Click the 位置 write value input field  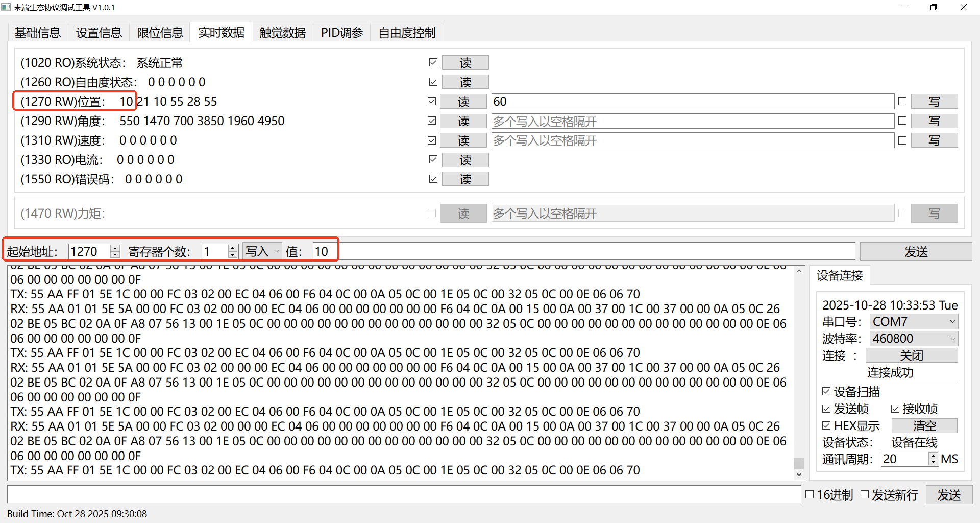(x=692, y=102)
